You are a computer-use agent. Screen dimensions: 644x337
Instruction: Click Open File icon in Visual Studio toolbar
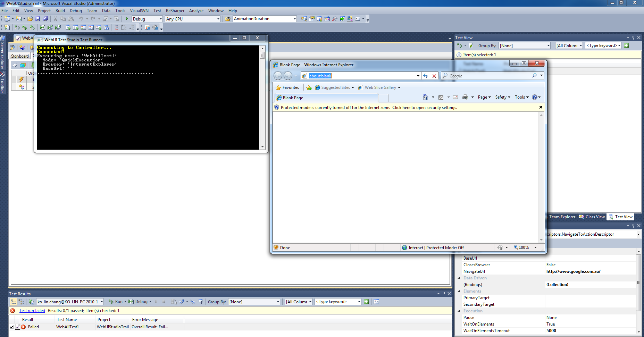coord(30,19)
